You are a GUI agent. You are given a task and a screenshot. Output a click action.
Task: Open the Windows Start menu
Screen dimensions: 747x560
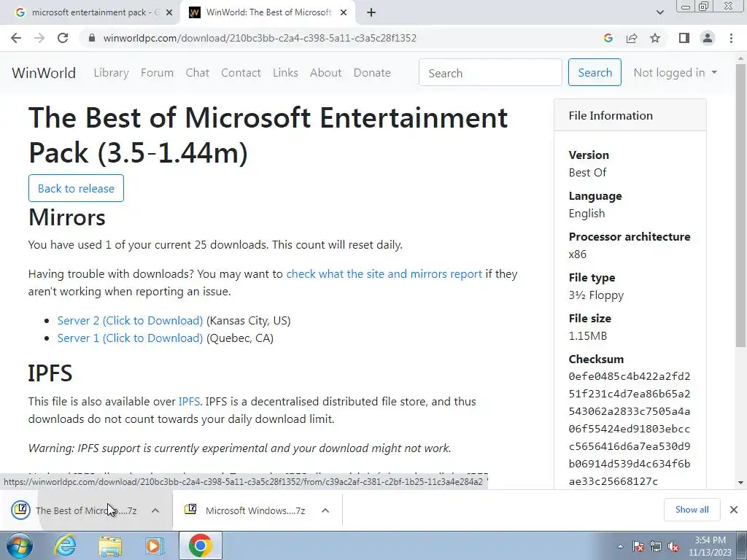coord(20,545)
